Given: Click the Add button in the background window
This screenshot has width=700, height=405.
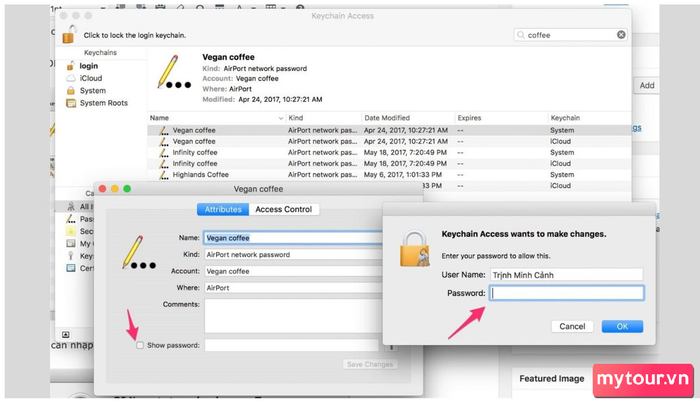Looking at the screenshot, I should tap(646, 85).
